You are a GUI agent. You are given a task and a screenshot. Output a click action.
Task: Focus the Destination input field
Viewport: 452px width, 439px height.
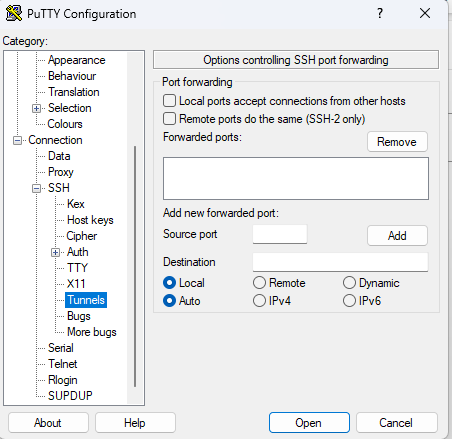pyautogui.click(x=340, y=262)
